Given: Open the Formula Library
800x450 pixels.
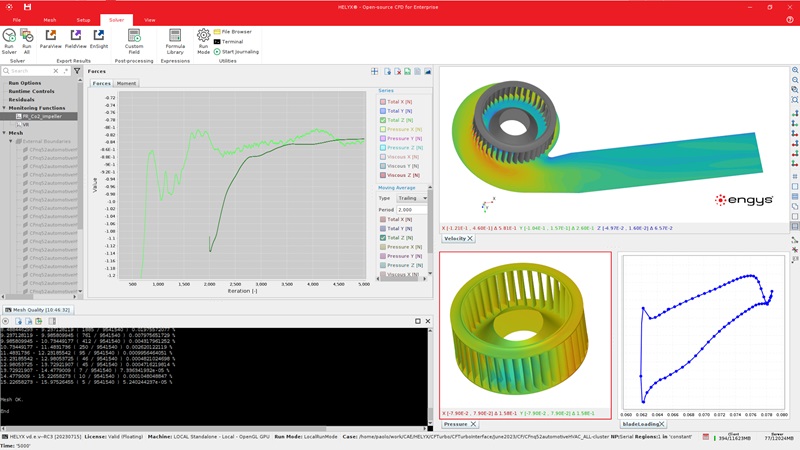Looking at the screenshot, I should tap(175, 37).
